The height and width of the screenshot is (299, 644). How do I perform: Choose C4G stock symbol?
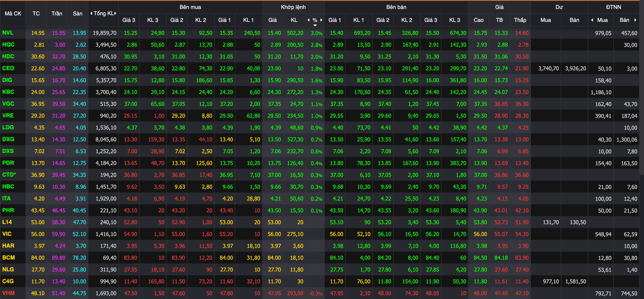point(8,281)
